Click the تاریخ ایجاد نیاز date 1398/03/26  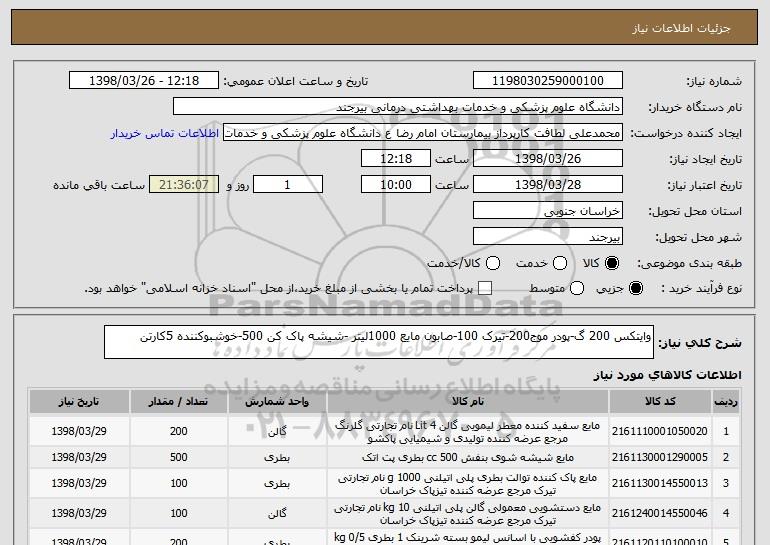pos(548,159)
